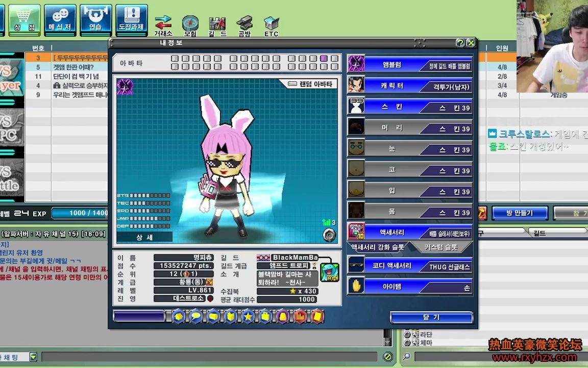Click the EXP progress bar 1000 / 1400
This screenshot has height=368, width=588.
80,213
